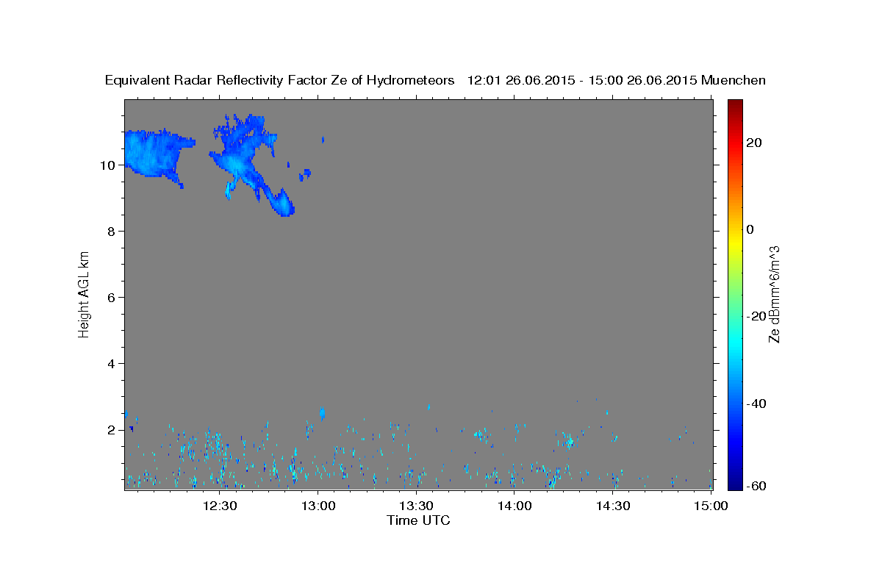
Task: Click the 14:30 time tick label
Action: coord(613,506)
